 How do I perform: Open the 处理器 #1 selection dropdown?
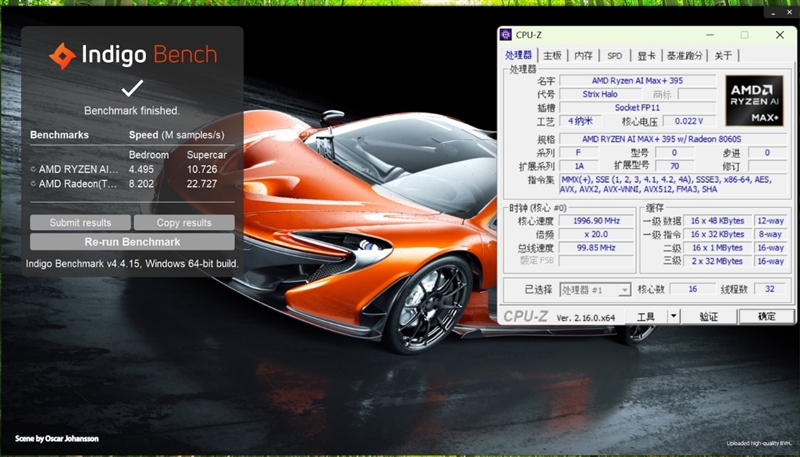(x=595, y=290)
